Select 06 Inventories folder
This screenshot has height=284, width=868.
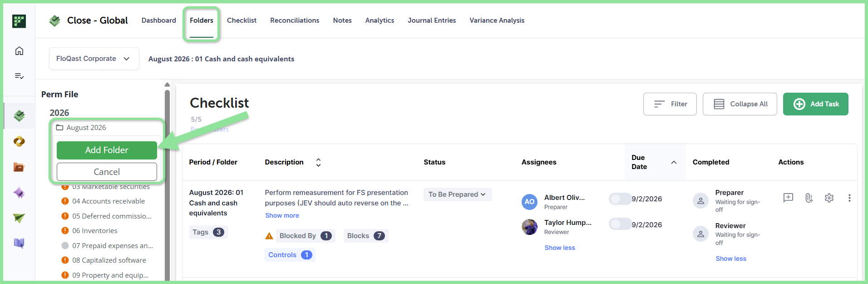tap(95, 231)
